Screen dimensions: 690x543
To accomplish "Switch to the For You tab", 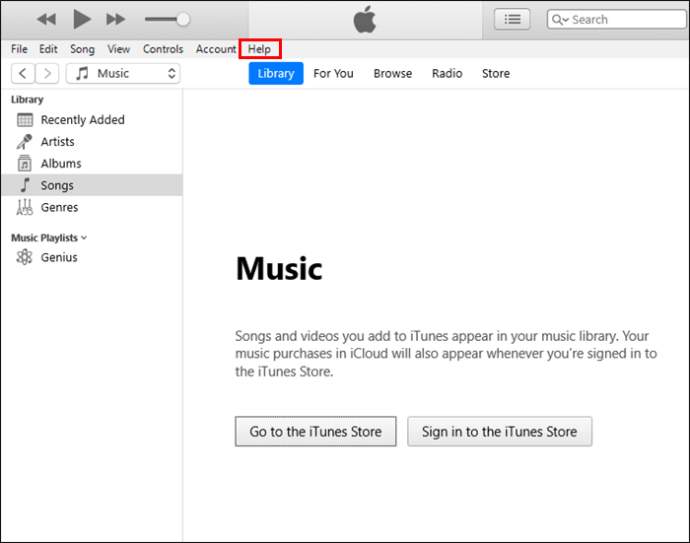I will click(333, 73).
